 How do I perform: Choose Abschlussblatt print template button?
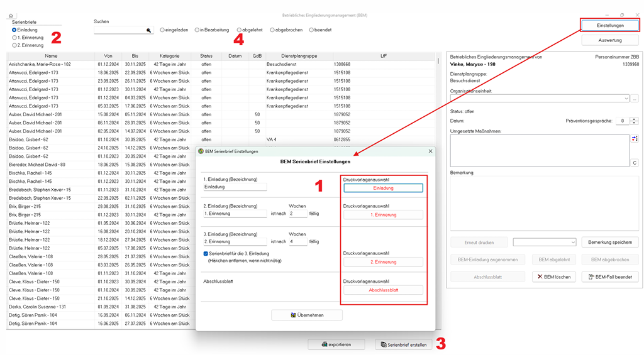click(x=383, y=290)
